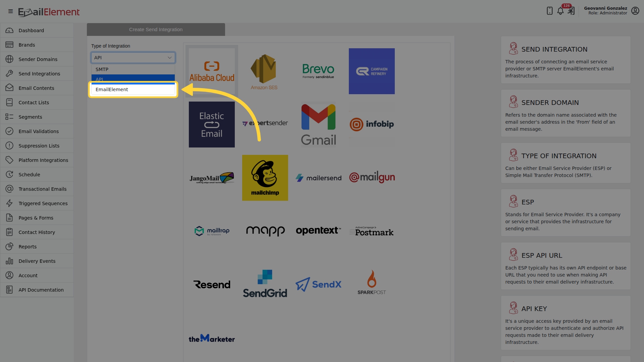This screenshot has width=644, height=362.
Task: Open Triggered Sequences in sidebar
Action: (x=37, y=203)
